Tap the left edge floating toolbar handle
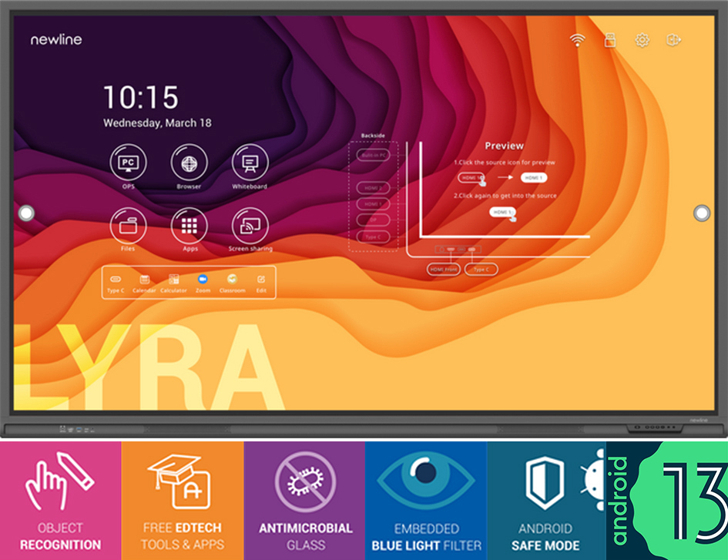Screen dimensions: 728x560 click(x=26, y=213)
